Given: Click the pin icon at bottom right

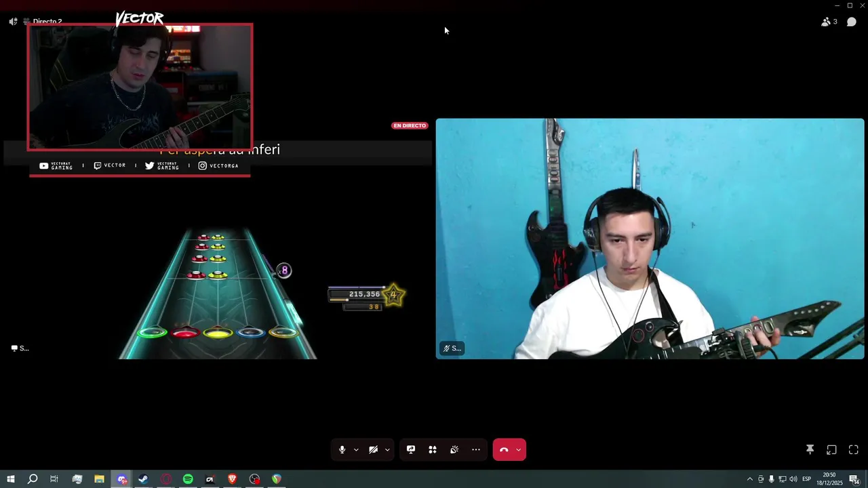Looking at the screenshot, I should 810,449.
